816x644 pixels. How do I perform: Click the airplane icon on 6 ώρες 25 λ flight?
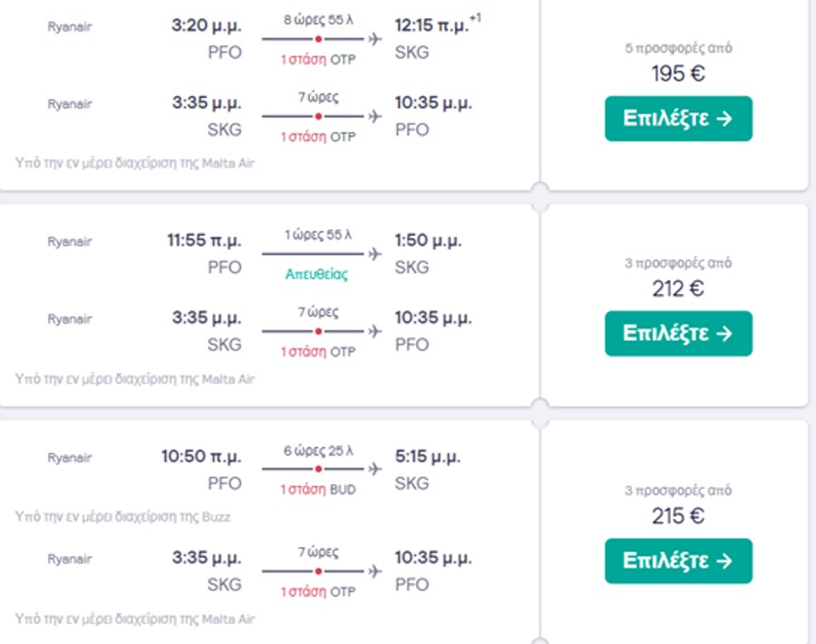click(x=374, y=469)
